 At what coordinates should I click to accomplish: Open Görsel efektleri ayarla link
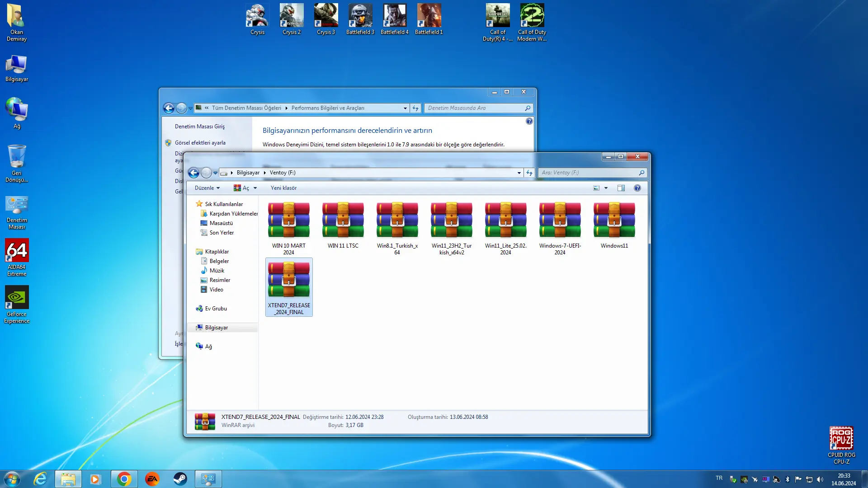(x=200, y=143)
